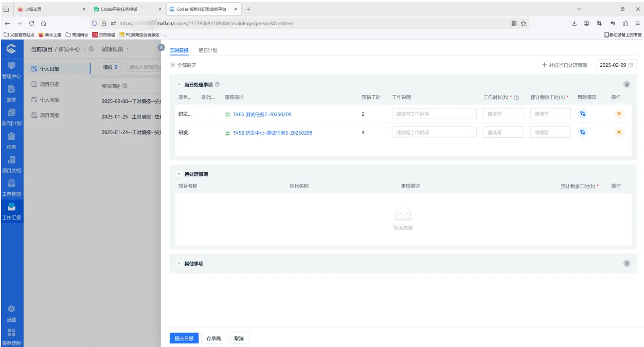Open the 敏捷视图 view dropdown
644x347 pixels.
[115, 49]
